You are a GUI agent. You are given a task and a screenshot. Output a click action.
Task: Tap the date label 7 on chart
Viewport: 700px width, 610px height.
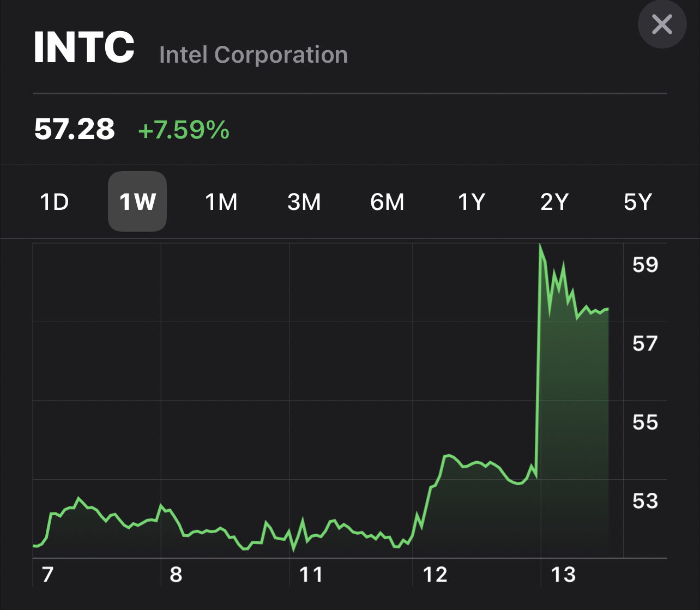(47, 575)
